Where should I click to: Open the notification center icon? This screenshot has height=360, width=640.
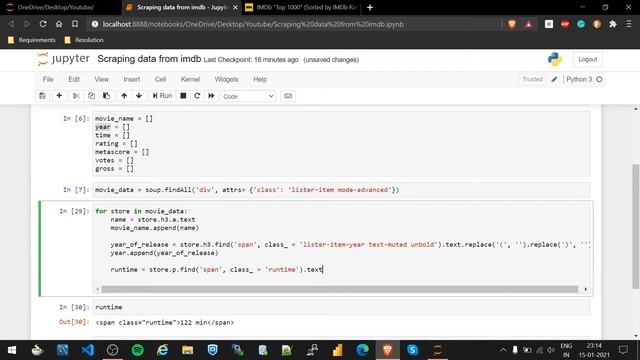[x=623, y=350]
